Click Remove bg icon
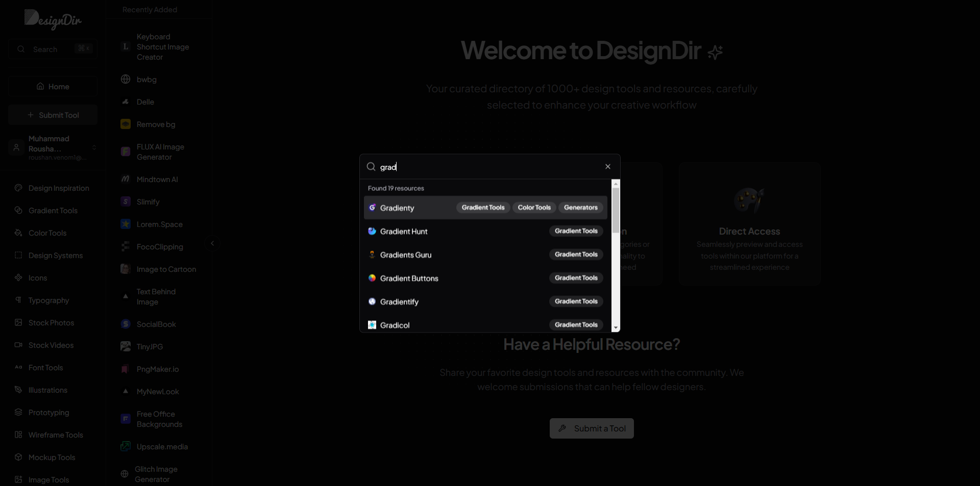Viewport: 980px width, 486px height. coord(126,124)
